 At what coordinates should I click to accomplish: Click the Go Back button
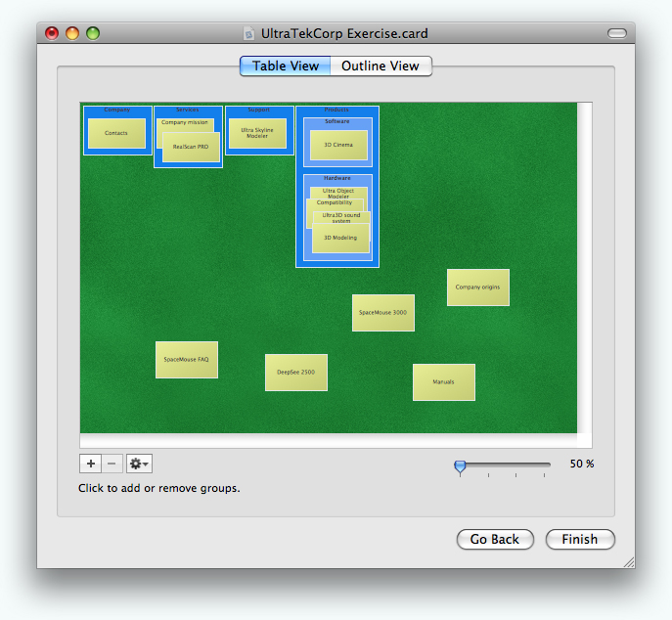pos(495,539)
